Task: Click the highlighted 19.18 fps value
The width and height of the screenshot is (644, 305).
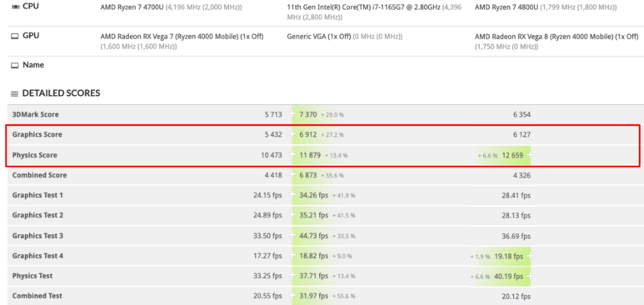Action: coord(508,256)
